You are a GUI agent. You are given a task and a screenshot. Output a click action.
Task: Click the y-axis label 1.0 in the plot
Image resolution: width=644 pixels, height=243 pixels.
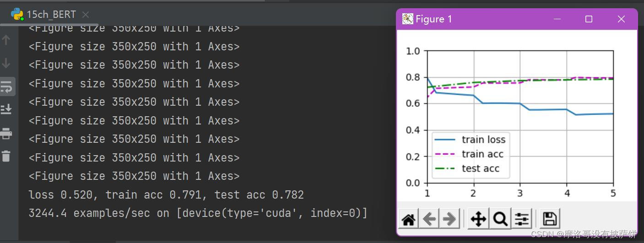point(413,51)
